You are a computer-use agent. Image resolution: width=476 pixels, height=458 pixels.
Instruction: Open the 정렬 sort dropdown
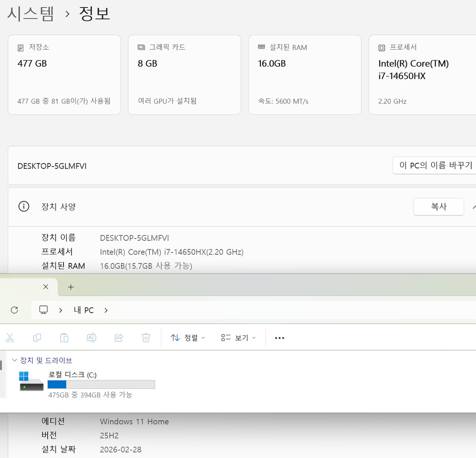[187, 337]
